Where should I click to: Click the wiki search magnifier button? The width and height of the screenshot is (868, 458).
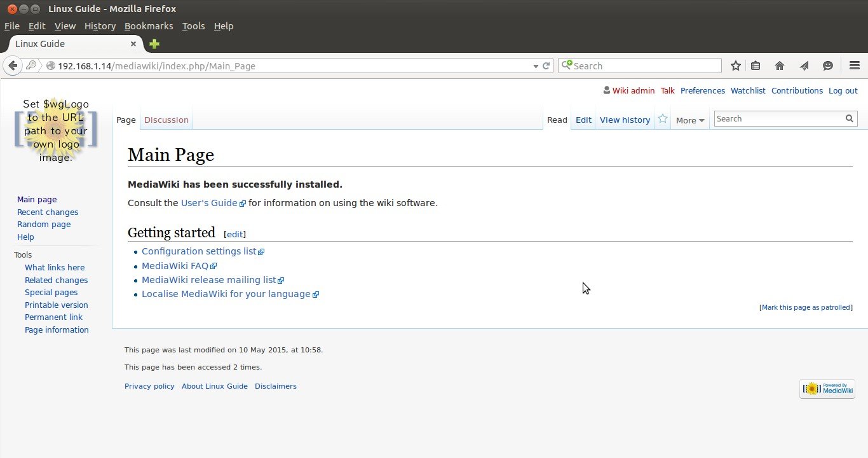[850, 118]
